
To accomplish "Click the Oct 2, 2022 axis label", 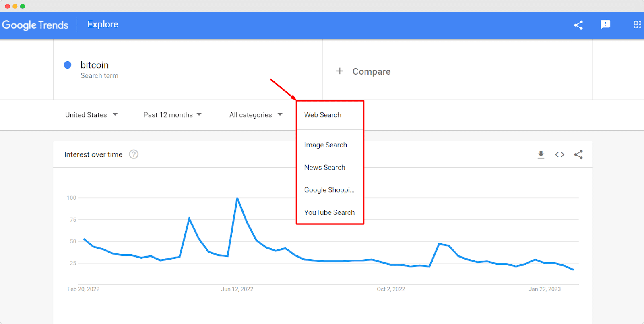I will pyautogui.click(x=391, y=289).
